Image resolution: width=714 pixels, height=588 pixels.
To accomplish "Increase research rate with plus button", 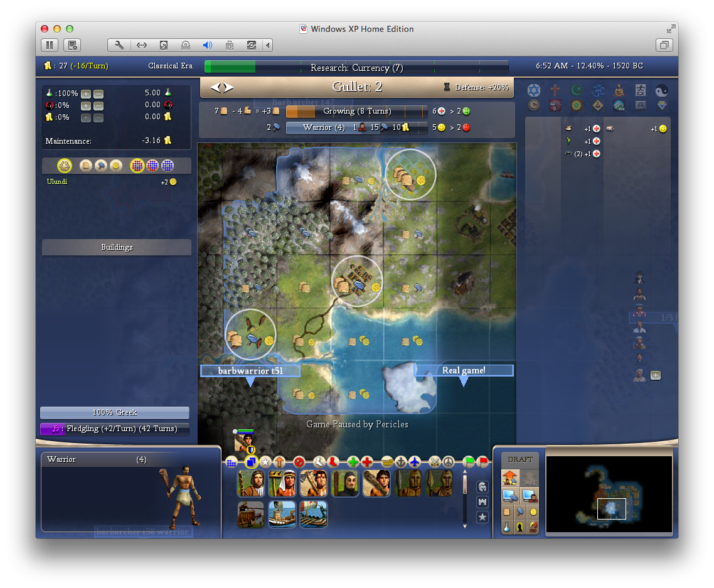I will [85, 94].
